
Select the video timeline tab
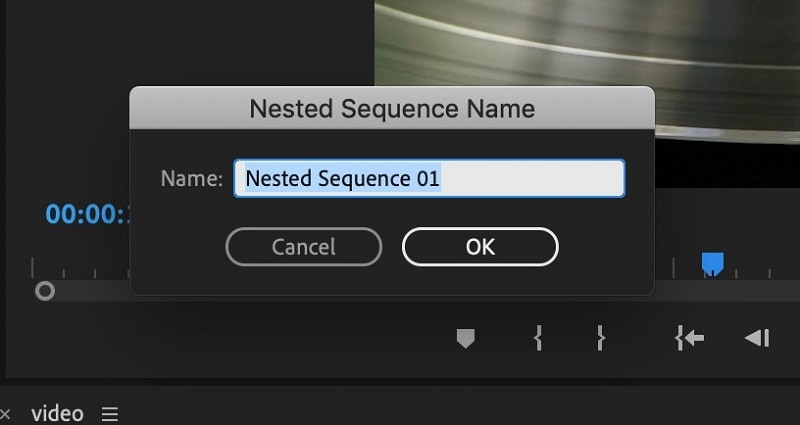[57, 413]
